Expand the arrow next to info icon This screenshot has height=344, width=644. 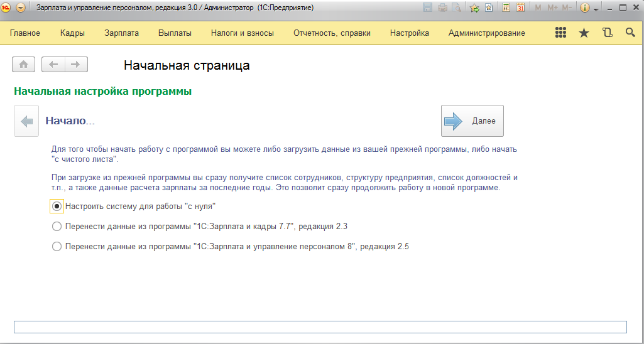pyautogui.click(x=596, y=9)
